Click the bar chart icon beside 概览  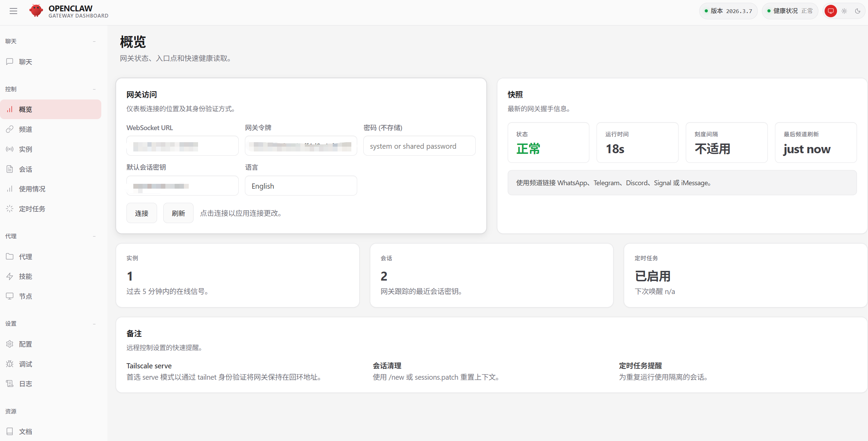[10, 109]
